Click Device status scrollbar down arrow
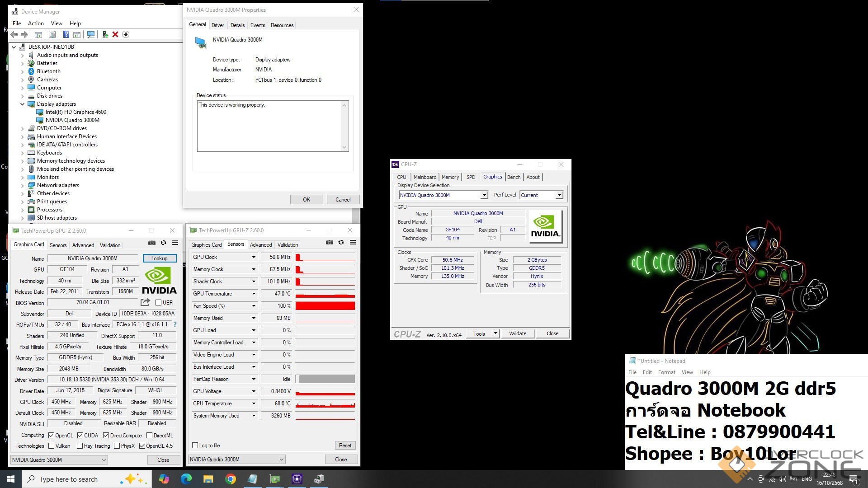The height and width of the screenshot is (488, 868). pos(344,147)
